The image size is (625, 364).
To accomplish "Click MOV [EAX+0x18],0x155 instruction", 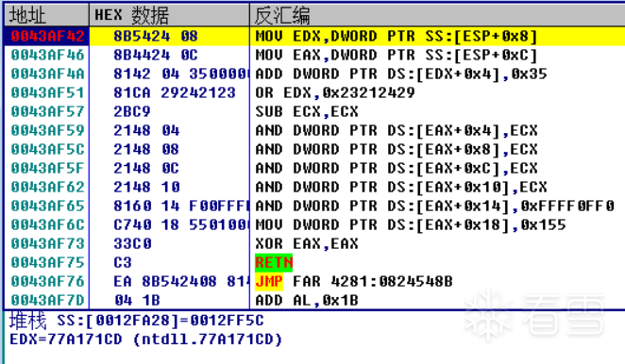I will [x=411, y=224].
